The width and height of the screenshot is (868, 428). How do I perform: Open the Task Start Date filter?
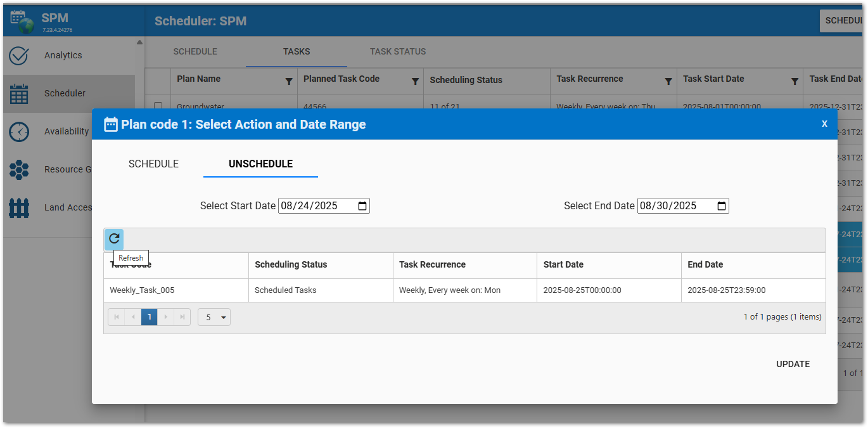795,81
